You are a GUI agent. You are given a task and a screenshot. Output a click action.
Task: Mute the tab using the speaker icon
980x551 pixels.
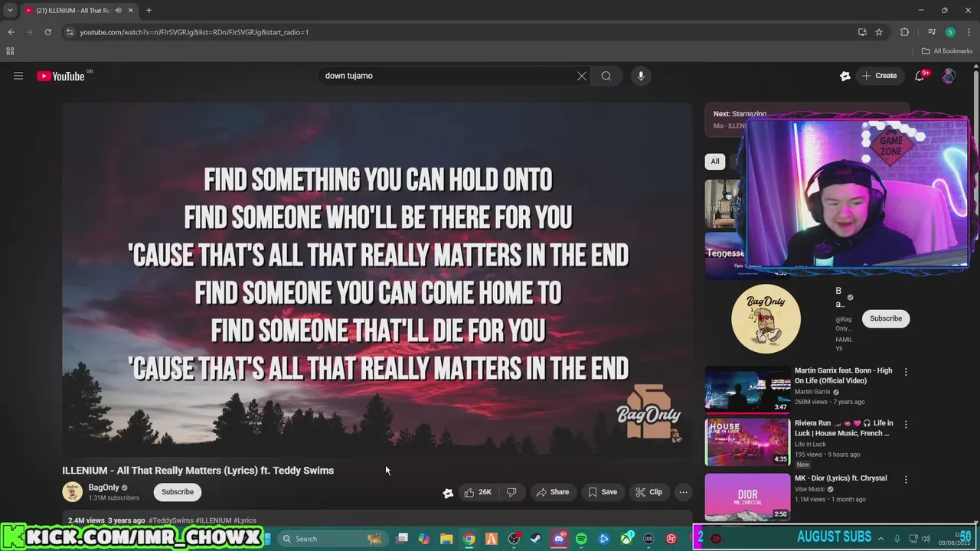pyautogui.click(x=118, y=11)
